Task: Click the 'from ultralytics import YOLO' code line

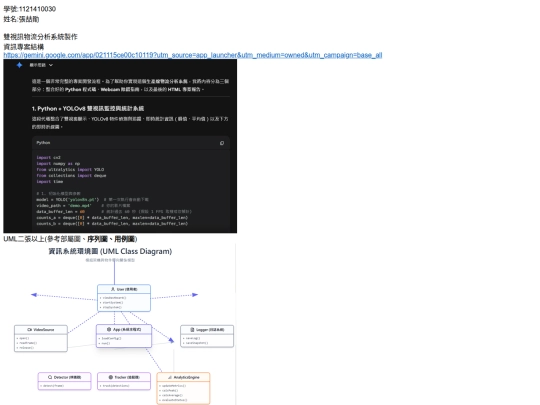Action: (x=70, y=169)
